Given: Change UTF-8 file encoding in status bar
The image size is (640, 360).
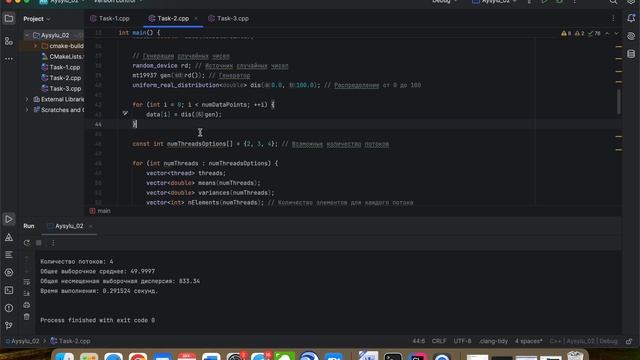Looking at the screenshot, I should [x=462, y=341].
